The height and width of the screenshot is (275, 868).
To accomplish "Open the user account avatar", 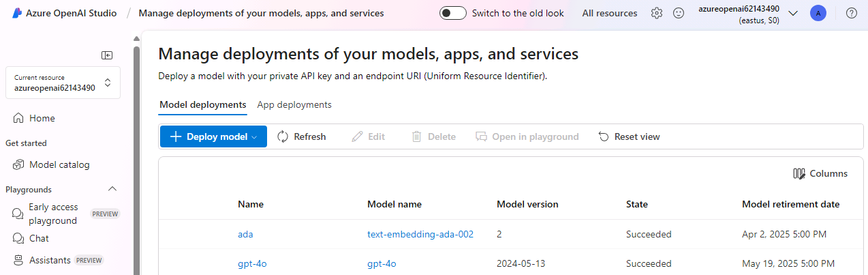I will point(818,13).
